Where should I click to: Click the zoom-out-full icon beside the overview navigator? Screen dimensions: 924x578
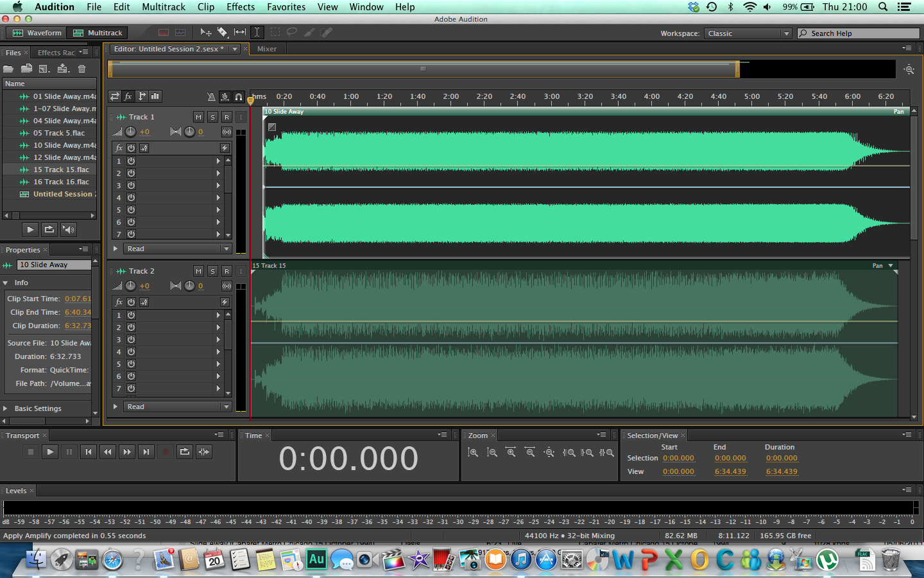(909, 69)
